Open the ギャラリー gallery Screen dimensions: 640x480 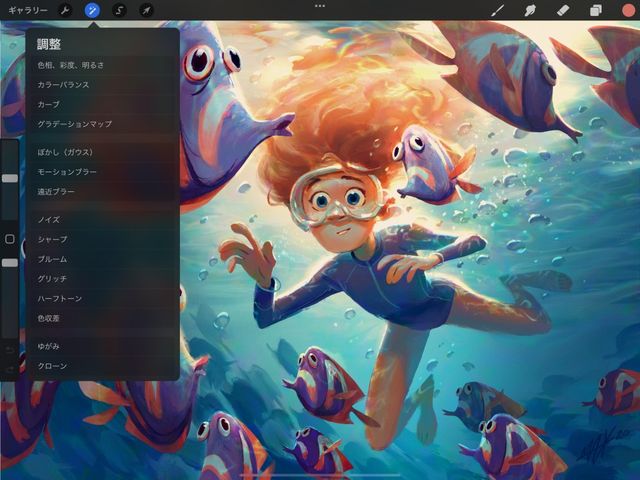click(x=28, y=10)
